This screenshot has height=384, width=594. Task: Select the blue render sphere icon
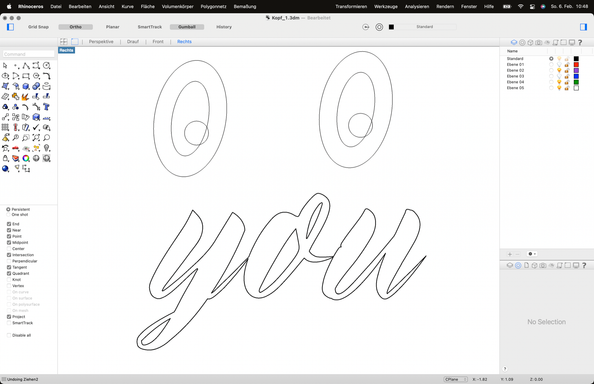pos(5,169)
